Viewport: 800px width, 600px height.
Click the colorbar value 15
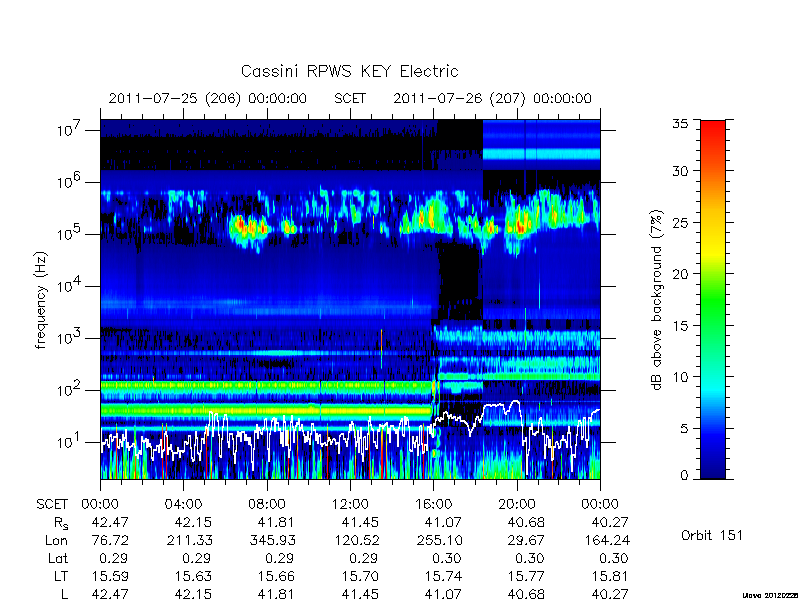pos(680,326)
